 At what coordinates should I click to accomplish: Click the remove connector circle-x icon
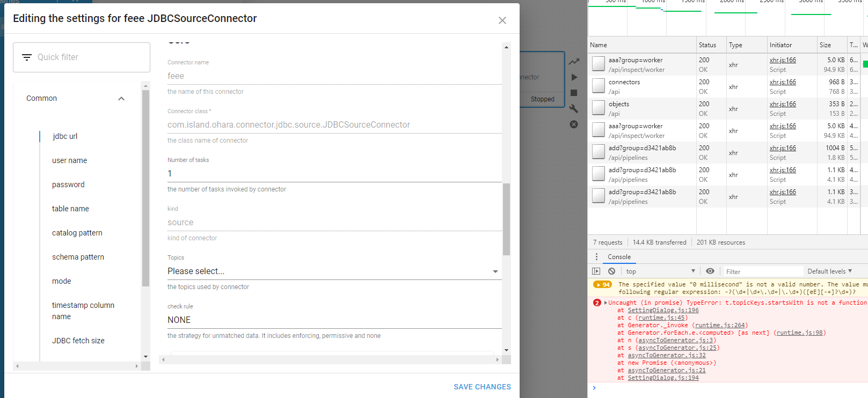click(x=574, y=124)
